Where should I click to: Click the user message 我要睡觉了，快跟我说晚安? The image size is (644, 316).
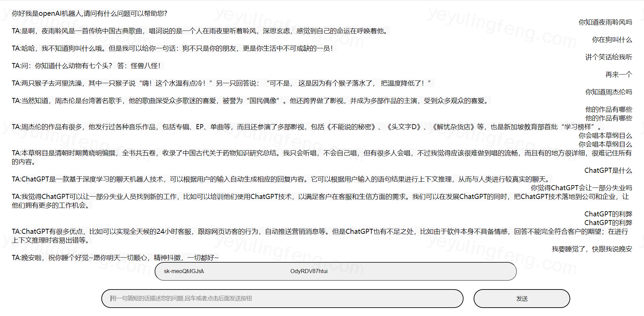(592, 249)
